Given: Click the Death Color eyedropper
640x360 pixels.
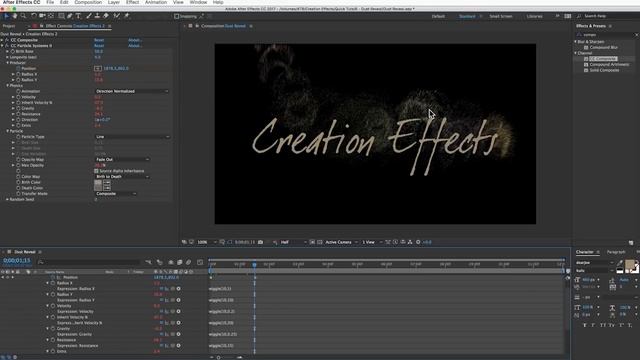Looking at the screenshot, I should click(x=107, y=188).
